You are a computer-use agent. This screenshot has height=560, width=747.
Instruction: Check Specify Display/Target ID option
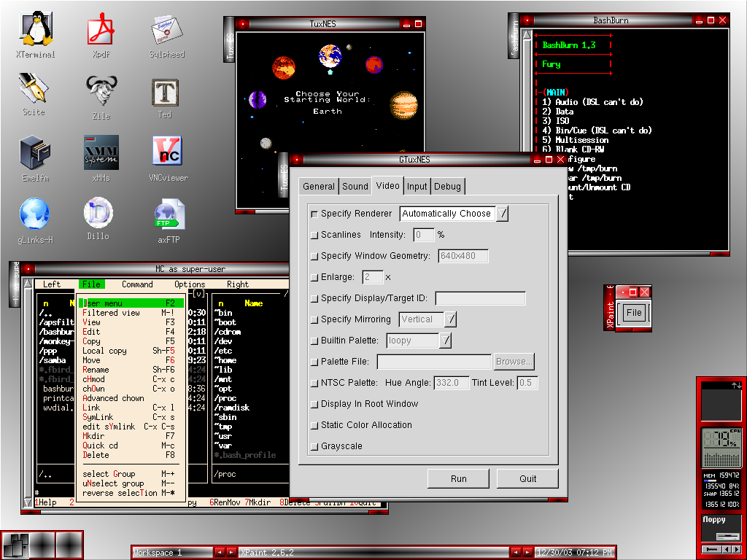[314, 298]
